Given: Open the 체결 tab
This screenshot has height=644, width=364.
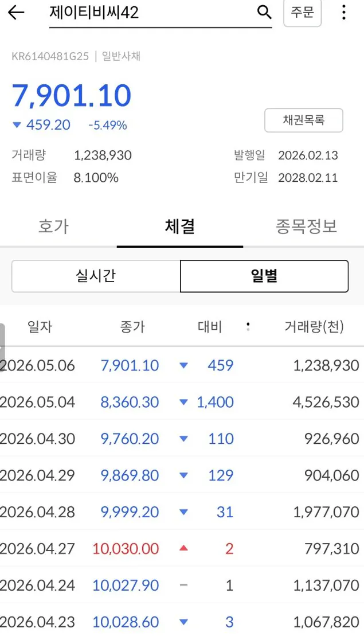Looking at the screenshot, I should (x=180, y=227).
